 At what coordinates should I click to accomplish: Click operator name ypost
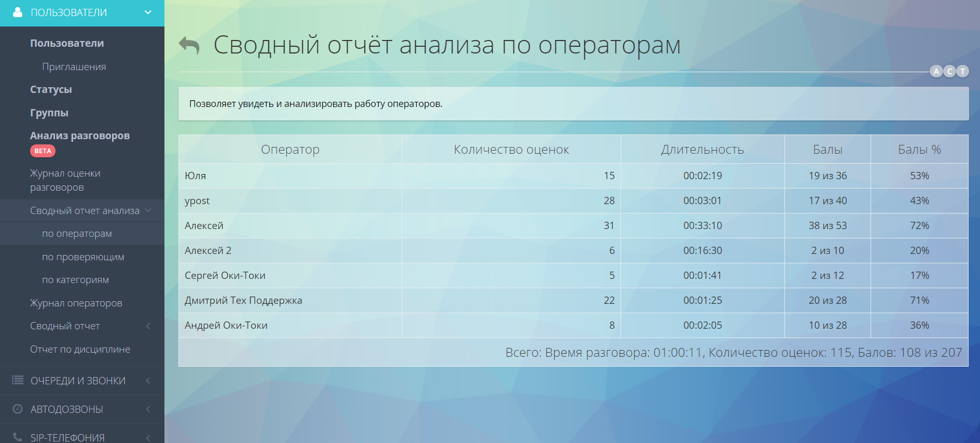pos(197,201)
